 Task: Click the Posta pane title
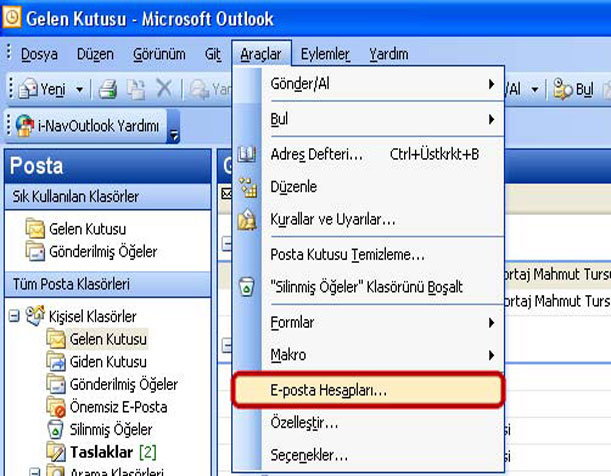pyautogui.click(x=36, y=166)
